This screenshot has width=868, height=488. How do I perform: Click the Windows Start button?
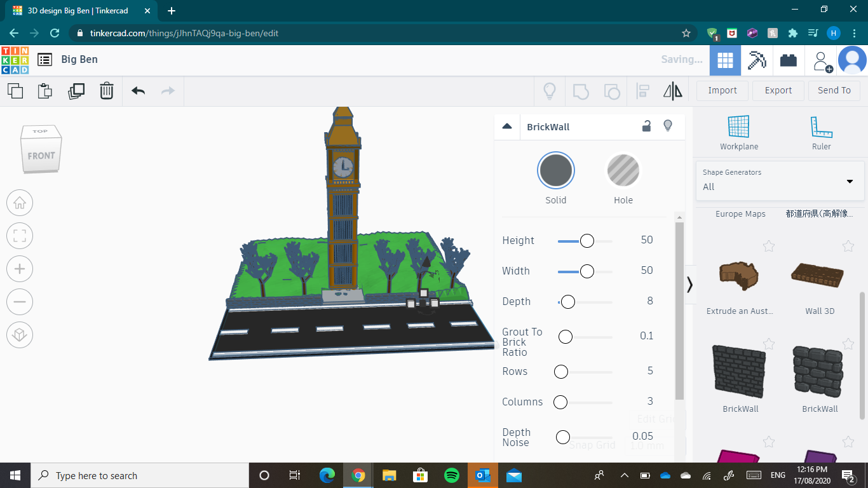click(15, 475)
